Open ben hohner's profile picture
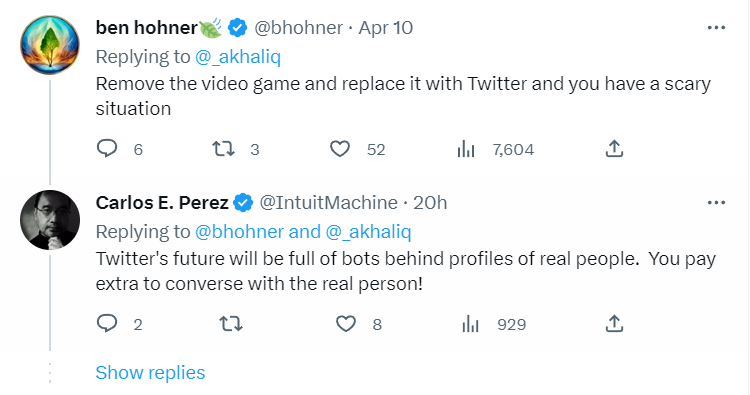750x395 pixels. [x=50, y=45]
